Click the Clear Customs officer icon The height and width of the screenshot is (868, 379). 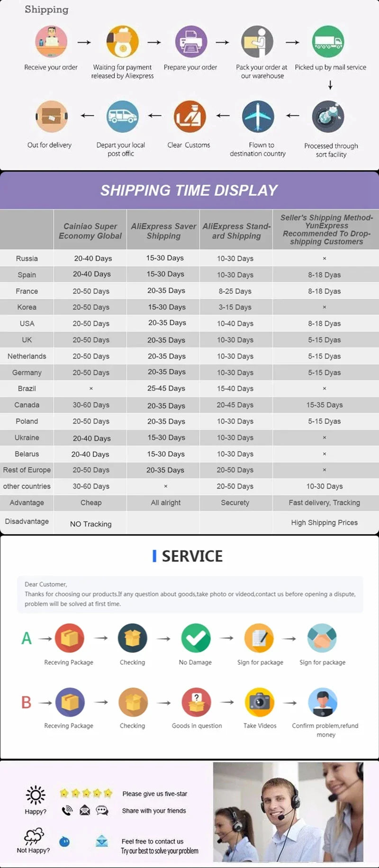pos(189,117)
